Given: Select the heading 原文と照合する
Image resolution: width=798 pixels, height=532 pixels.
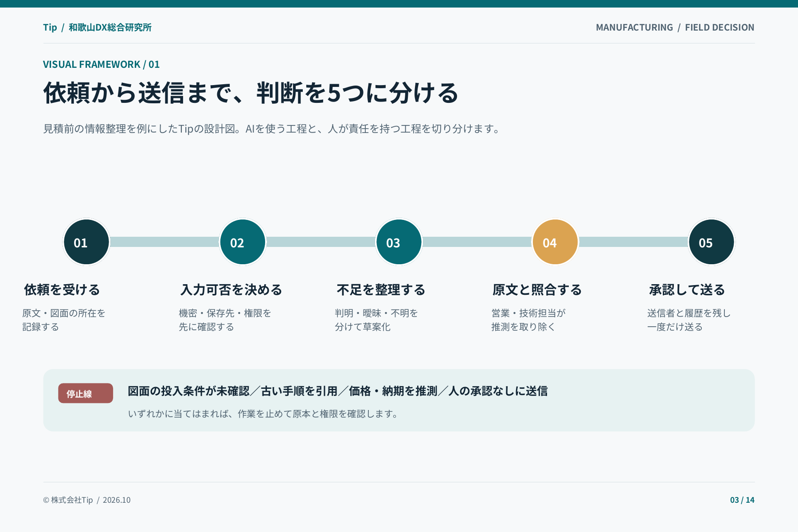Looking at the screenshot, I should [x=537, y=290].
